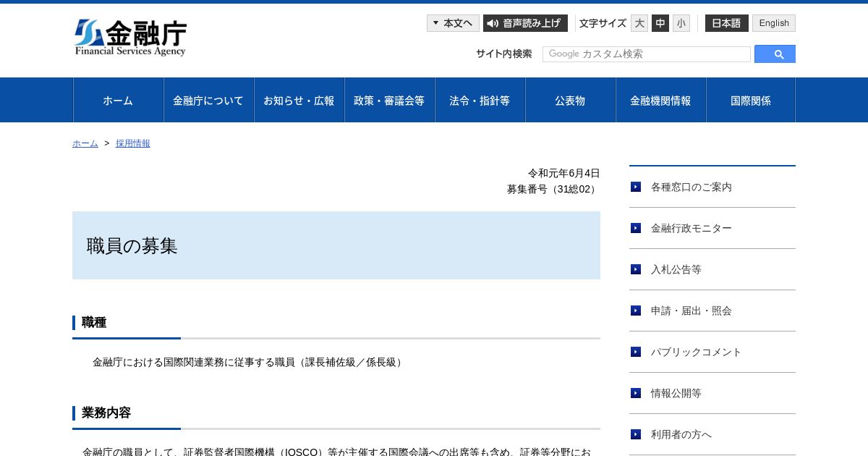Viewport: 868px width, 456px height.
Task: Follow the ホーム breadcrumb link
Action: click(x=85, y=143)
